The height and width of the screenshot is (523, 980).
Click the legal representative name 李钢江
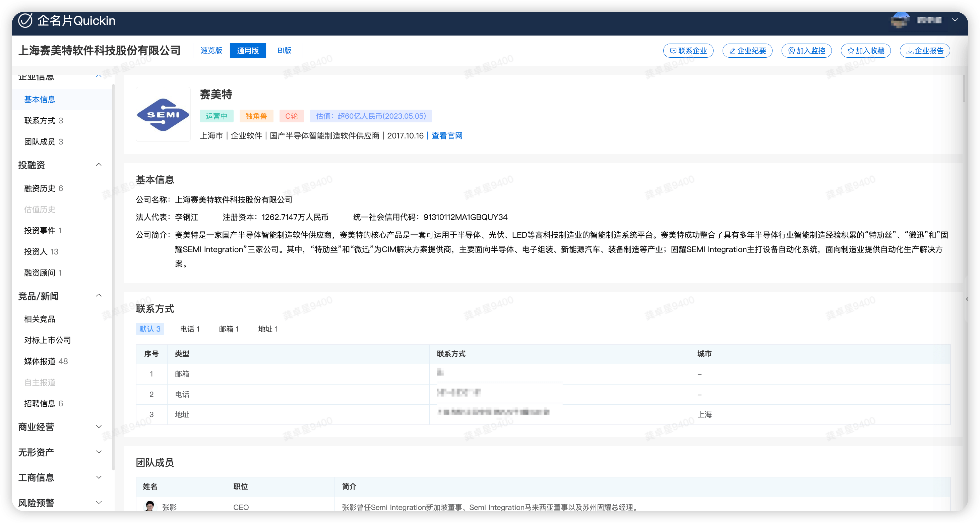186,217
